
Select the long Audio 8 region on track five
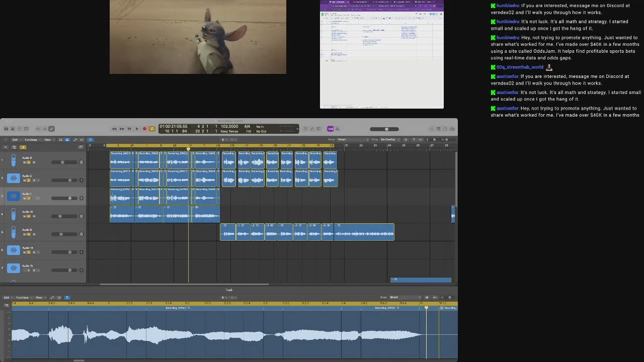(x=364, y=232)
